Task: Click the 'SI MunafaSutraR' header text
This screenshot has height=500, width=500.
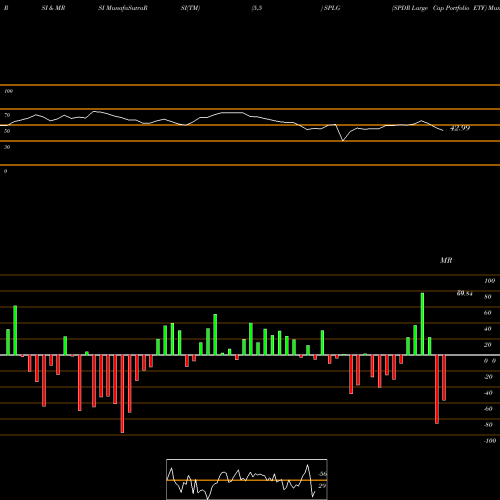Action: (x=123, y=8)
